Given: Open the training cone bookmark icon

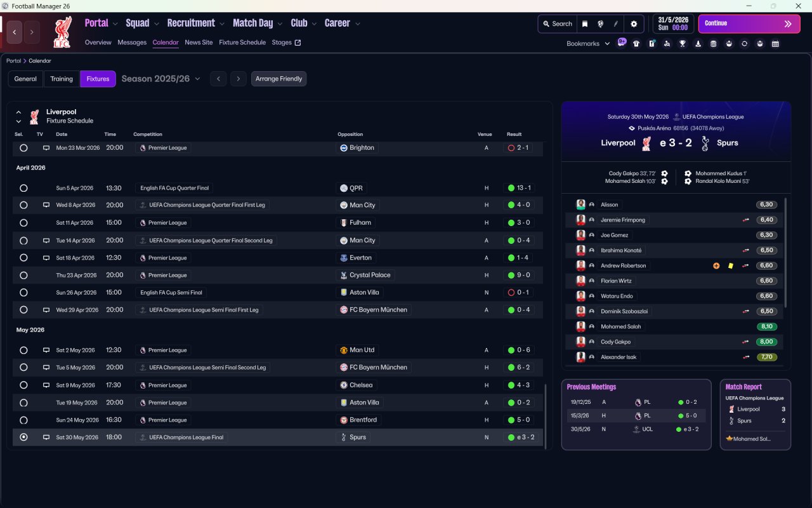Looking at the screenshot, I should tap(698, 44).
